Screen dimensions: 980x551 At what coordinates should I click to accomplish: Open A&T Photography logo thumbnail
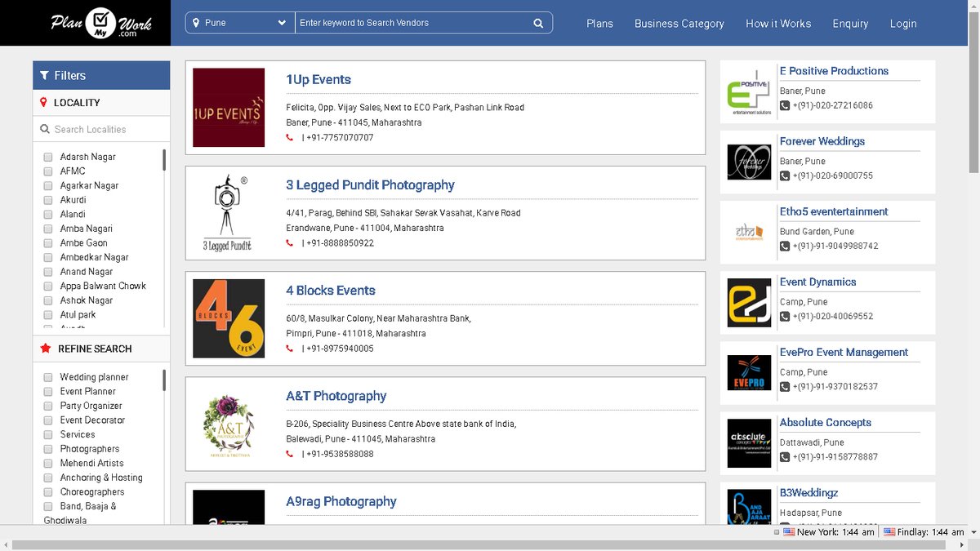click(229, 424)
